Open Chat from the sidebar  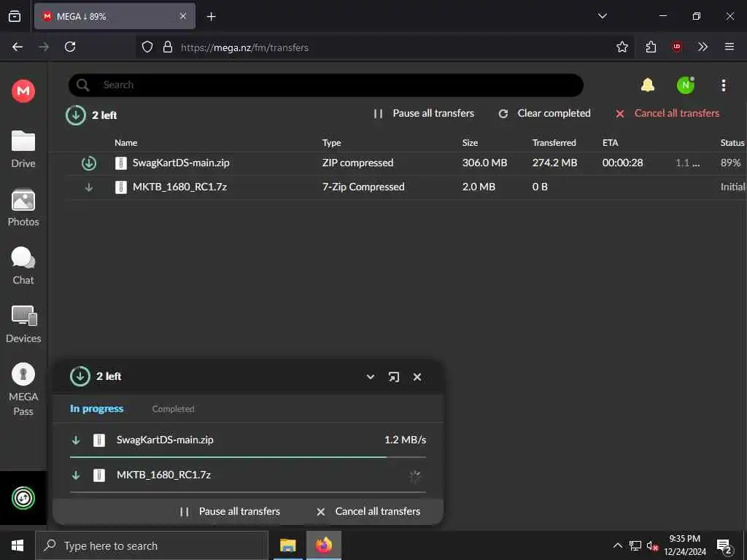(x=23, y=265)
